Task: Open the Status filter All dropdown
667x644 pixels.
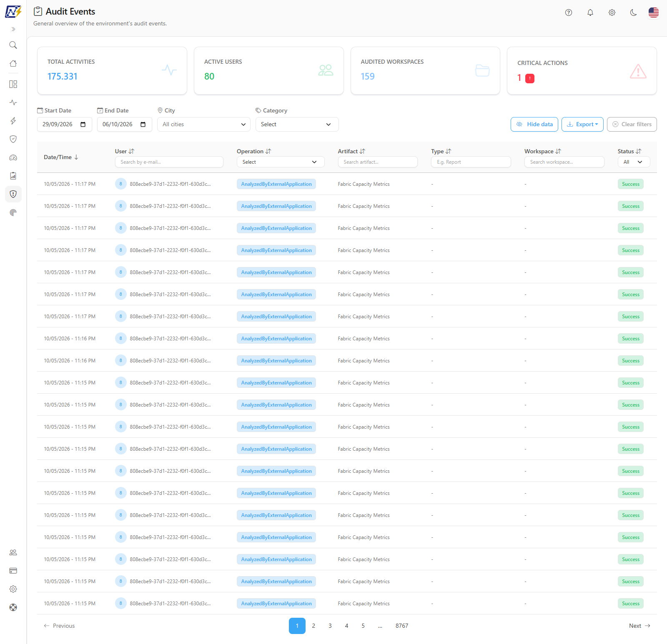Action: click(x=634, y=162)
